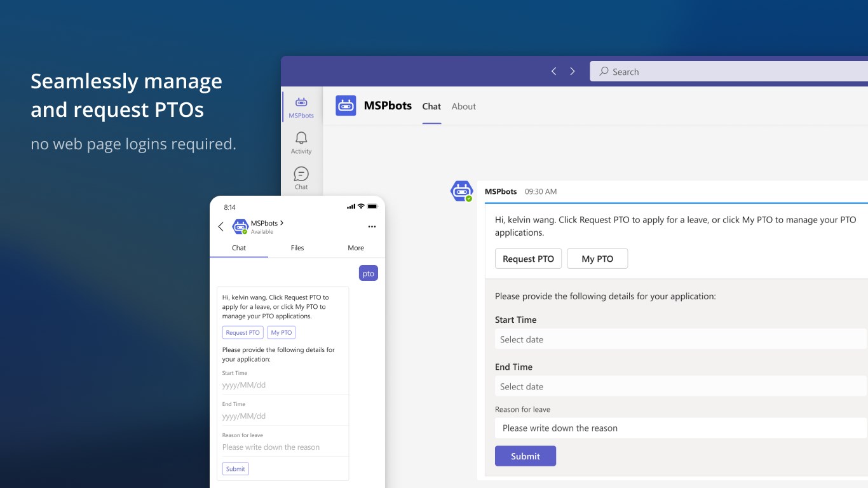Go forward using the desktop Teams forward arrow
Viewport: 868px width, 488px height.
(573, 71)
